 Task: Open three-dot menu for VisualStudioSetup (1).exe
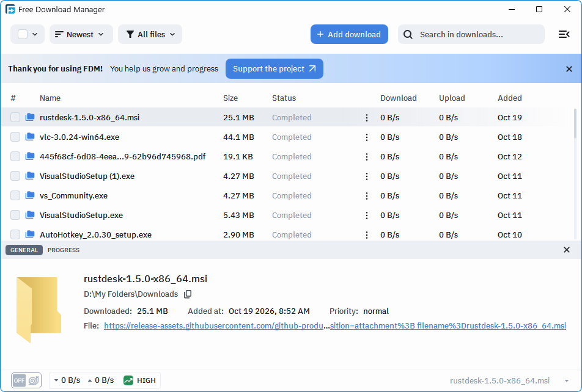(367, 176)
